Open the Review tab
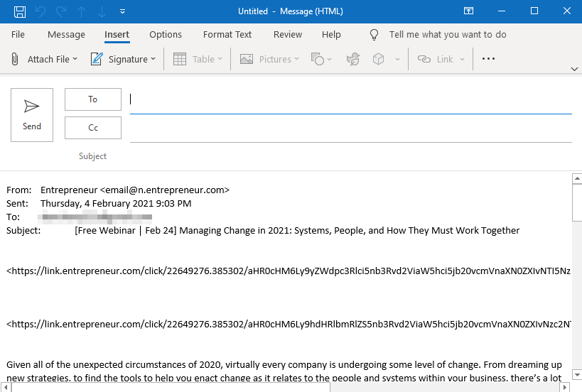The width and height of the screenshot is (582, 392). coord(288,35)
